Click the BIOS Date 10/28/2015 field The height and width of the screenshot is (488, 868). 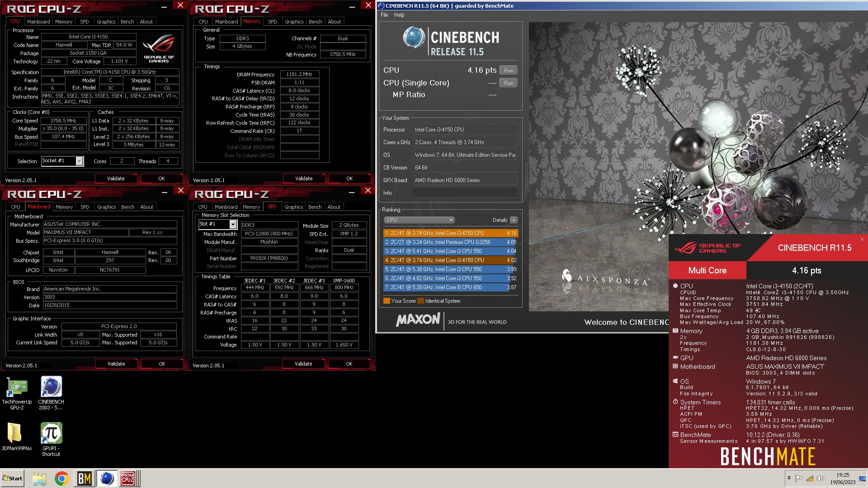[110, 305]
